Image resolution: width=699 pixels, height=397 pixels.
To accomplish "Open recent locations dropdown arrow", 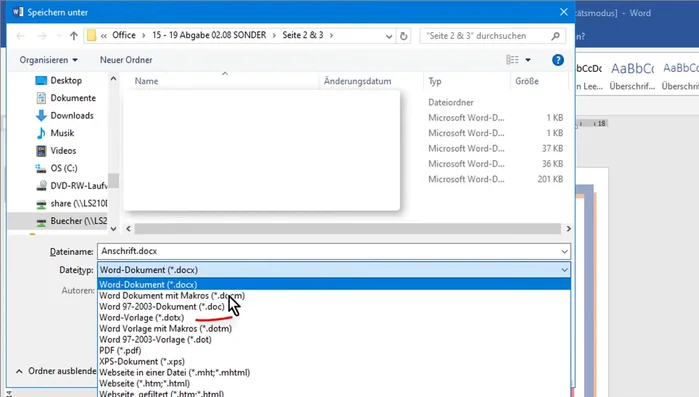I will (58, 36).
